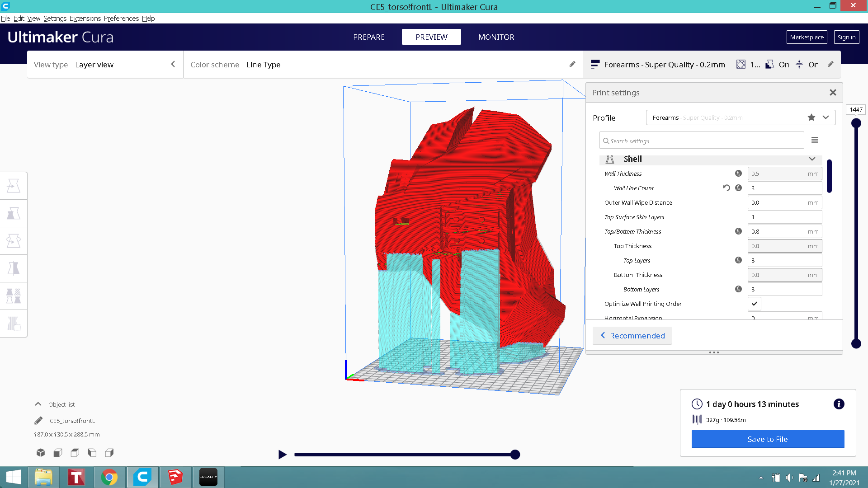Open the Profile dropdown
Image resolution: width=868 pixels, height=488 pixels.
click(x=741, y=117)
